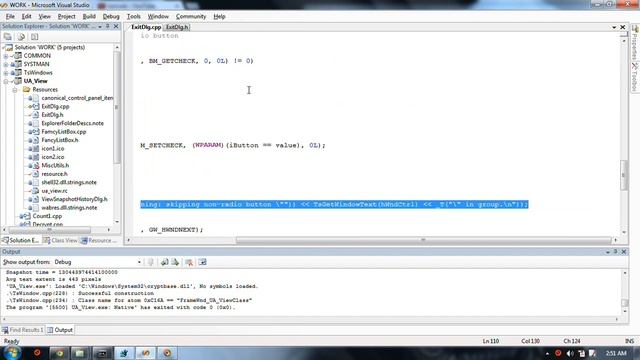Select ViewSnapshotHistoryDlg.h file
Image resolution: width=640 pixels, height=360 pixels.
click(x=74, y=199)
